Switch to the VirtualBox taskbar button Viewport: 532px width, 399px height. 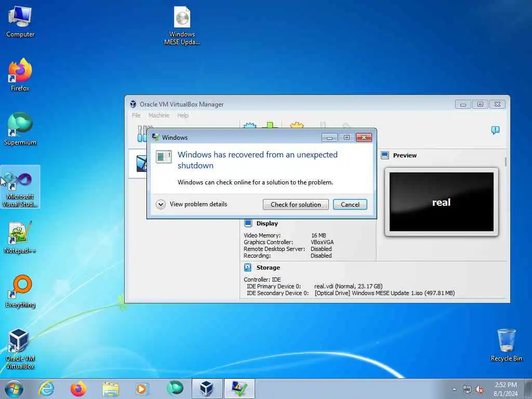pos(207,389)
